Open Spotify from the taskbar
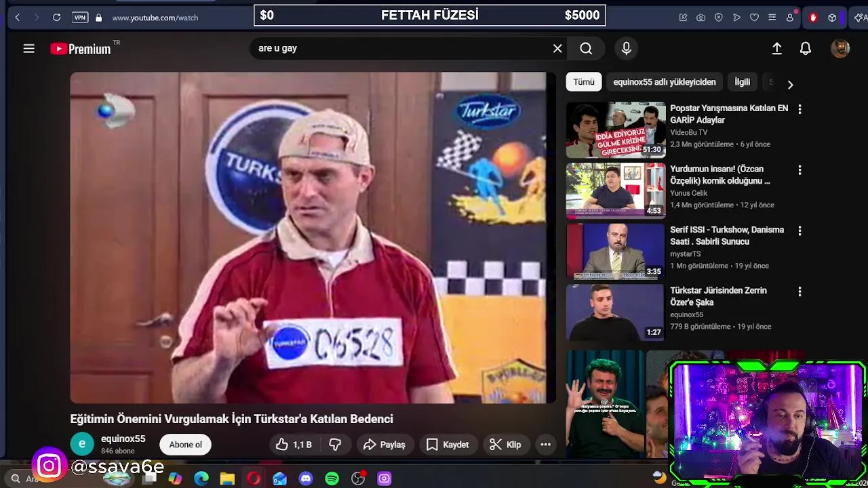This screenshot has height=488, width=868. pos(332,479)
